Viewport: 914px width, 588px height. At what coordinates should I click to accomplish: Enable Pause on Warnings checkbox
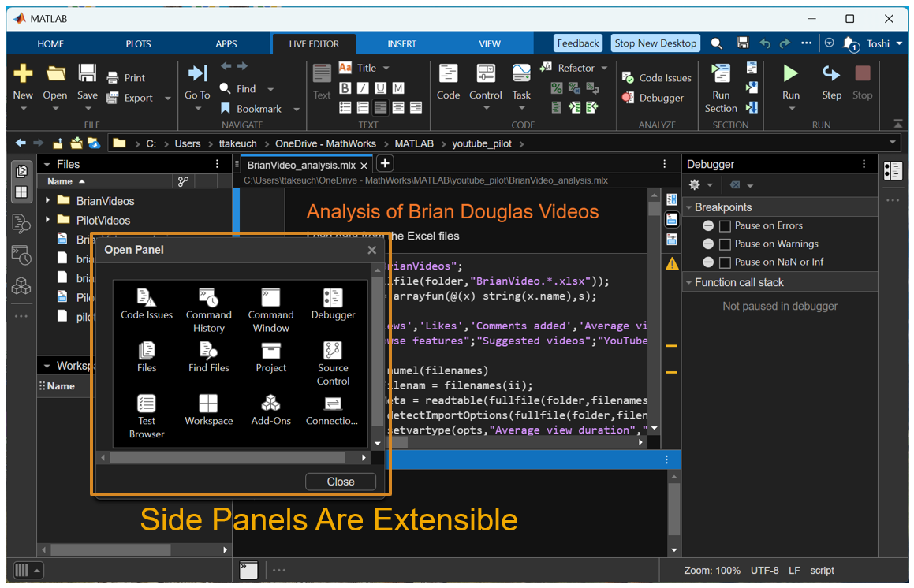[726, 244]
